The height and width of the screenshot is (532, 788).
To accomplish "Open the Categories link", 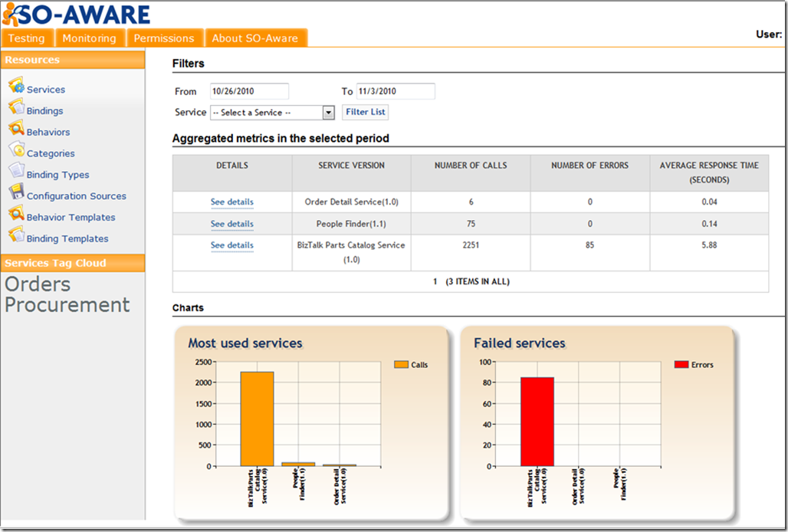I will click(x=51, y=153).
